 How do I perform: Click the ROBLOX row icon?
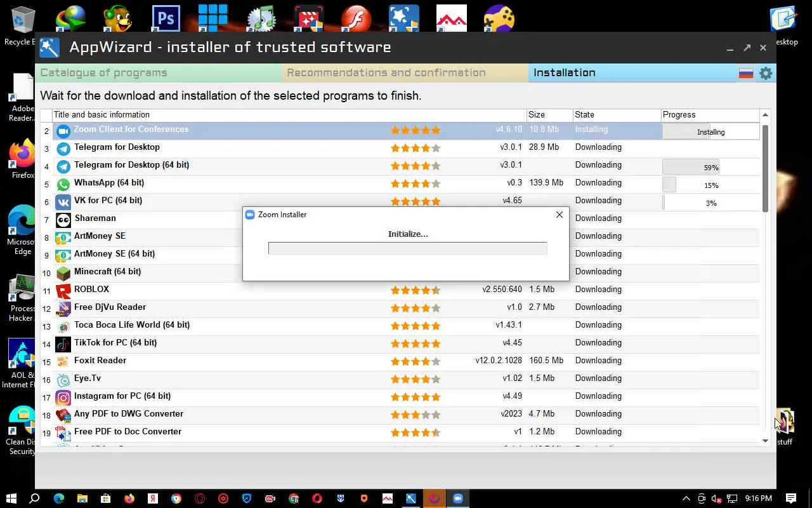coord(63,291)
